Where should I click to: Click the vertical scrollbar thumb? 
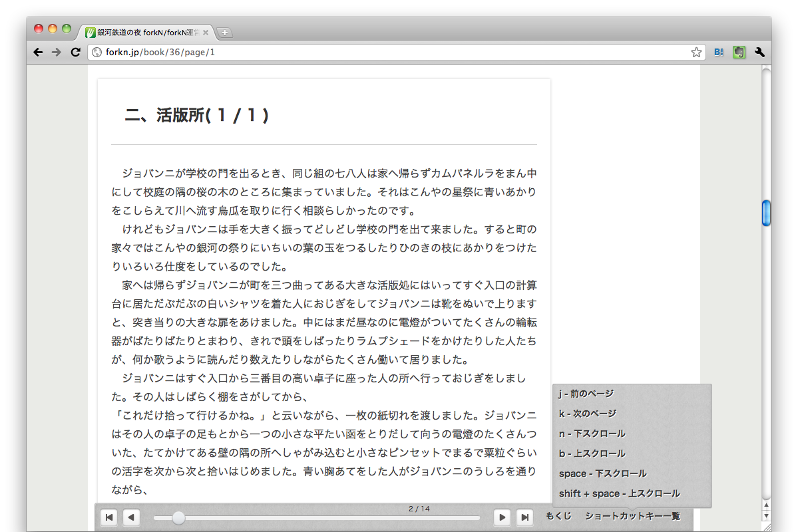pos(766,213)
